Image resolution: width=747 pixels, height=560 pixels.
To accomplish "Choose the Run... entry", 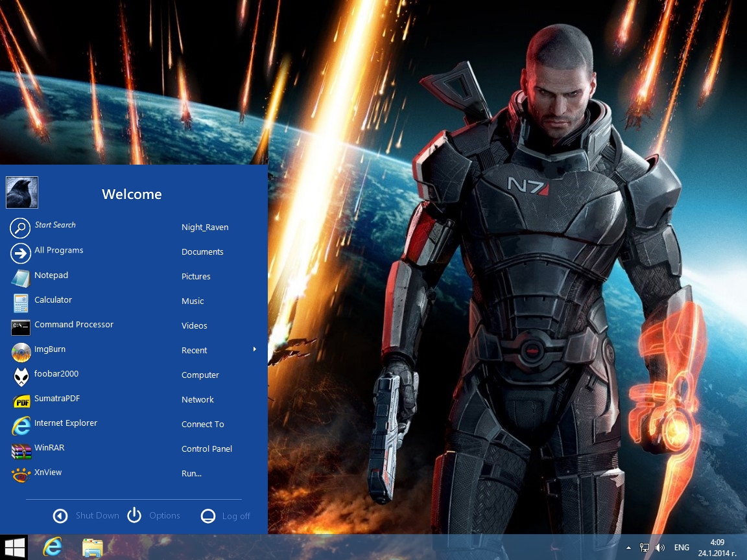I will tap(191, 473).
